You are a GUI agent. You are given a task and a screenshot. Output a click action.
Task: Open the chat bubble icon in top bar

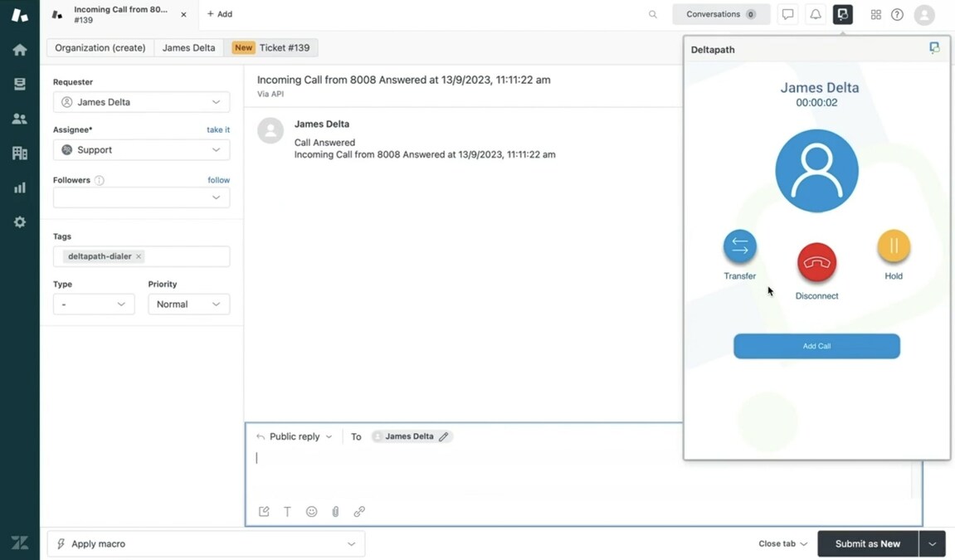[787, 14]
